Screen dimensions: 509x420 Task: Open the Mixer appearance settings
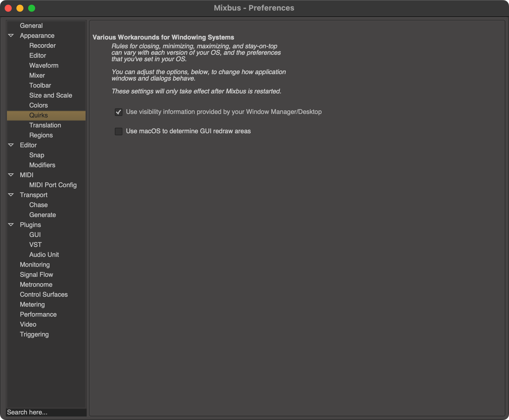37,75
